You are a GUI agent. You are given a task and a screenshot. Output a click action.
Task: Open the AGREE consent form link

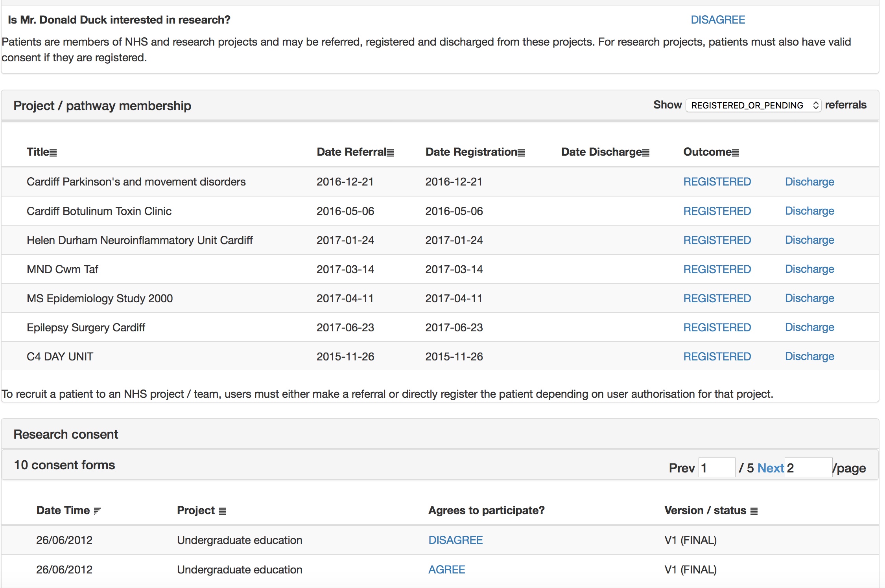pos(446,570)
